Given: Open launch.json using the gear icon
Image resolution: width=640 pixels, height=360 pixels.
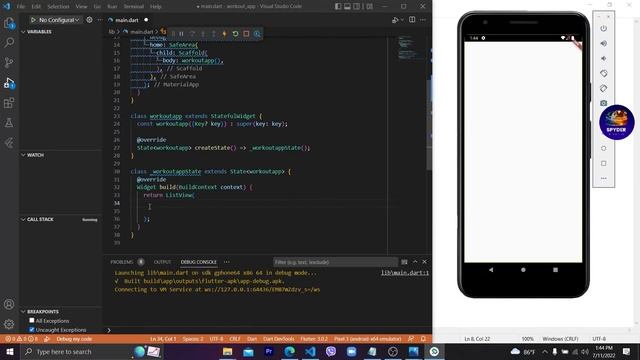Looking at the screenshot, I should (x=89, y=20).
